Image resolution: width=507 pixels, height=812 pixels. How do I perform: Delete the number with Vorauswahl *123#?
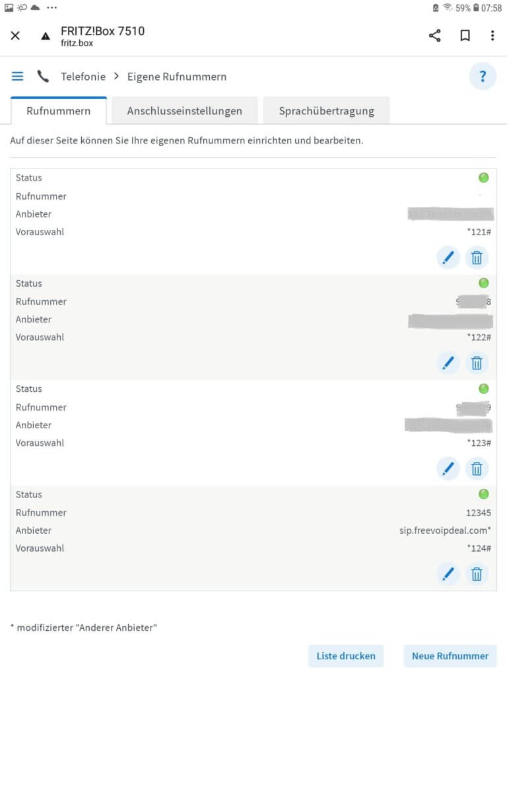click(477, 468)
